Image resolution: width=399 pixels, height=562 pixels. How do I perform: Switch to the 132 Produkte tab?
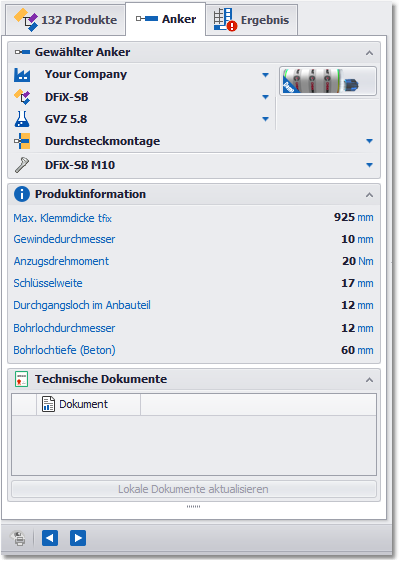[66, 20]
